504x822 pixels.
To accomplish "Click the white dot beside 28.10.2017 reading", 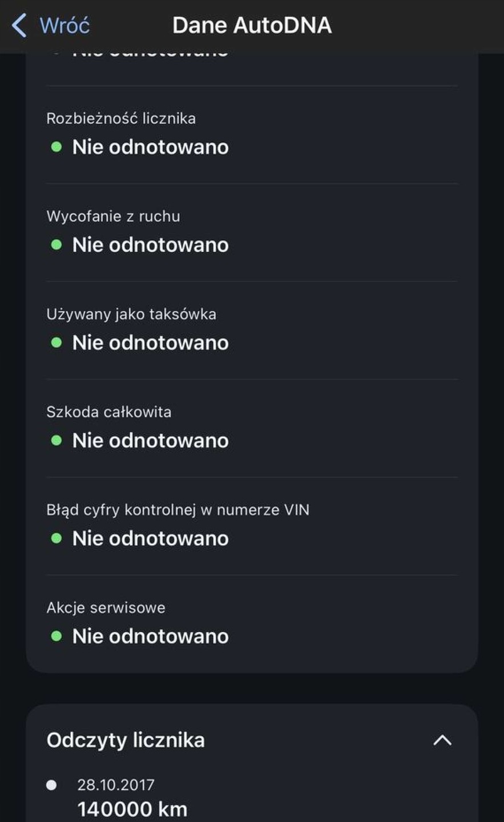I will pos(51,785).
